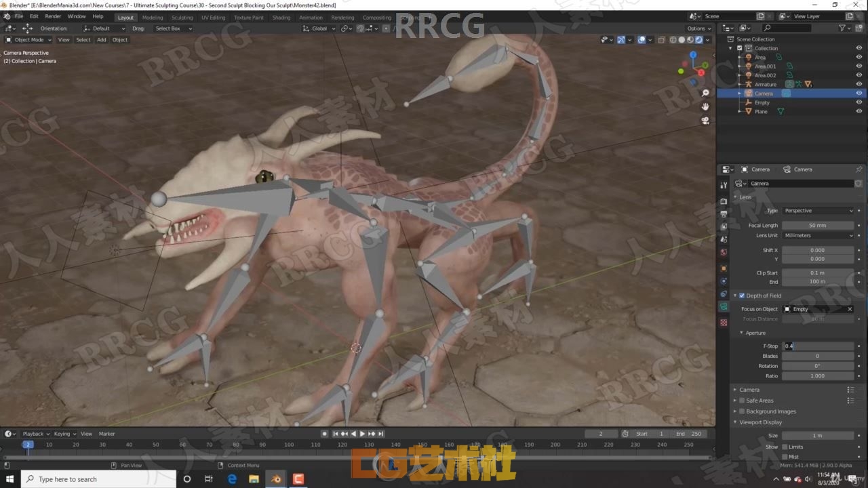Open the Render menu

[53, 16]
